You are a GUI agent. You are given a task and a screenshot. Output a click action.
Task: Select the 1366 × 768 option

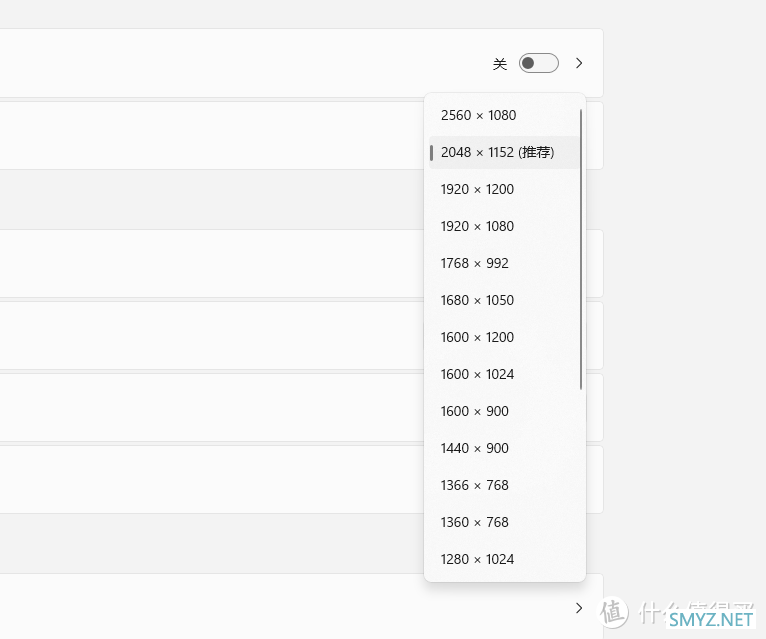point(504,486)
